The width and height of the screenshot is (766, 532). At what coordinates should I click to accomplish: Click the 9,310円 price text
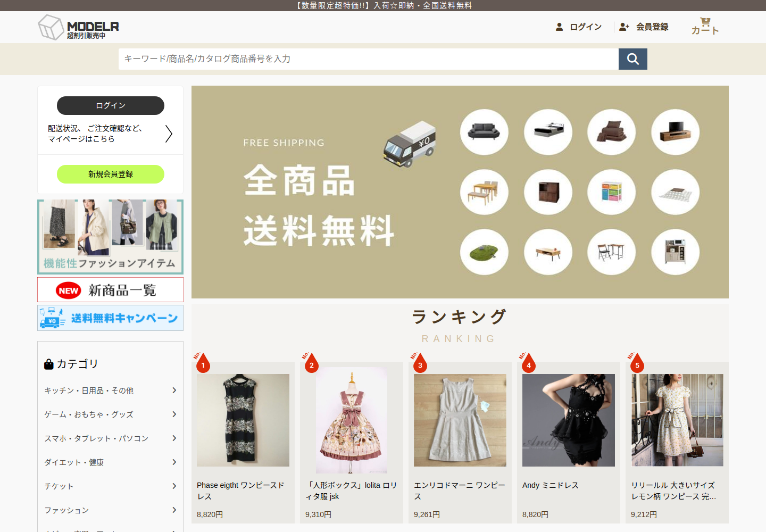click(318, 514)
